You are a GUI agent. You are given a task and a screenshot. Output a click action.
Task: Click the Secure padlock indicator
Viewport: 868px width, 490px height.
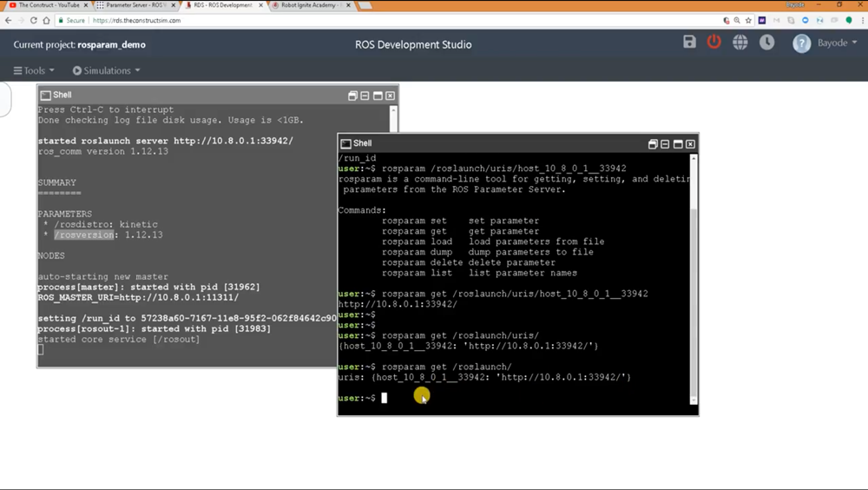point(72,21)
